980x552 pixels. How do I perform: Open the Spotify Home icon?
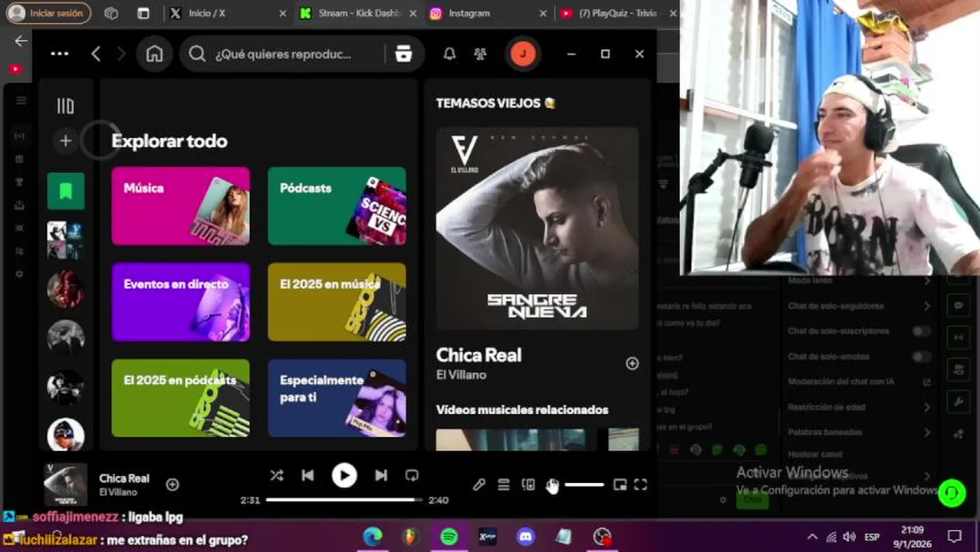coord(155,54)
